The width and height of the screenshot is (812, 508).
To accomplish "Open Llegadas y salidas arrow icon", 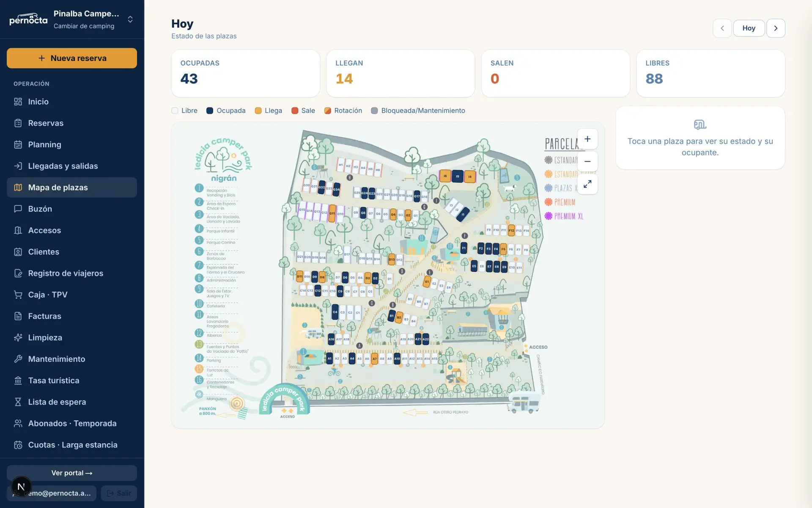I will coord(18,166).
